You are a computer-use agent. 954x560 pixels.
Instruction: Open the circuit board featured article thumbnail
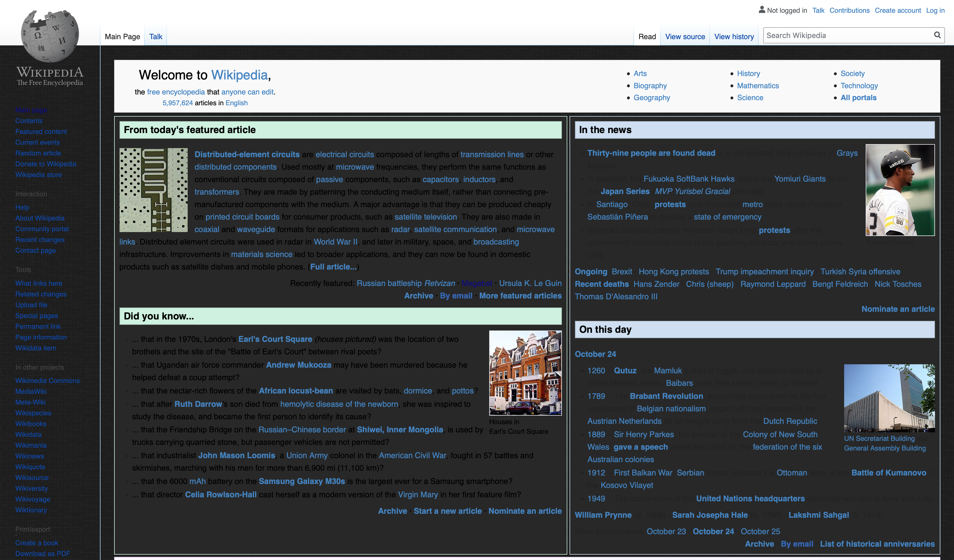tap(153, 190)
